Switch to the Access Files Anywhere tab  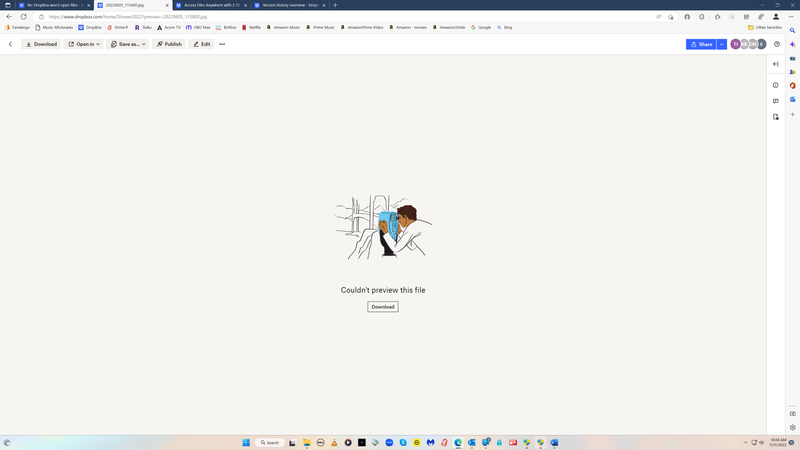pyautogui.click(x=211, y=5)
